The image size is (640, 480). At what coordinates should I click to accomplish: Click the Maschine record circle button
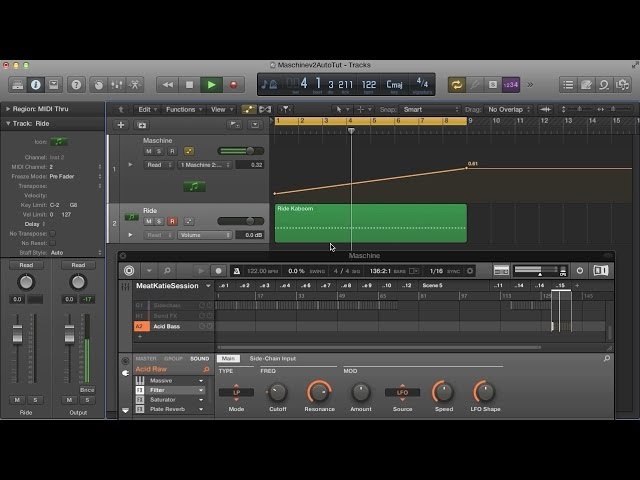218,271
